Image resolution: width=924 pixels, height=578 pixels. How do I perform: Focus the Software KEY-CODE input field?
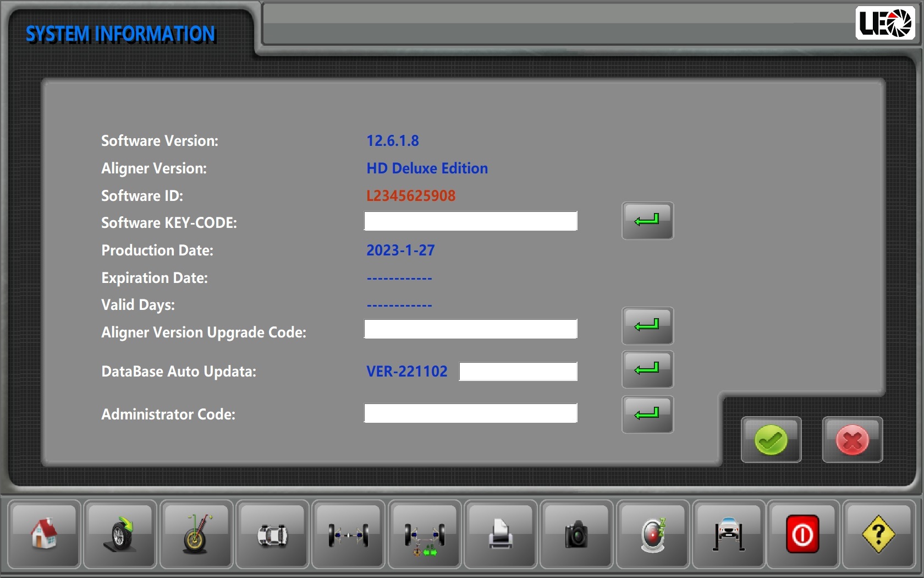click(x=471, y=221)
